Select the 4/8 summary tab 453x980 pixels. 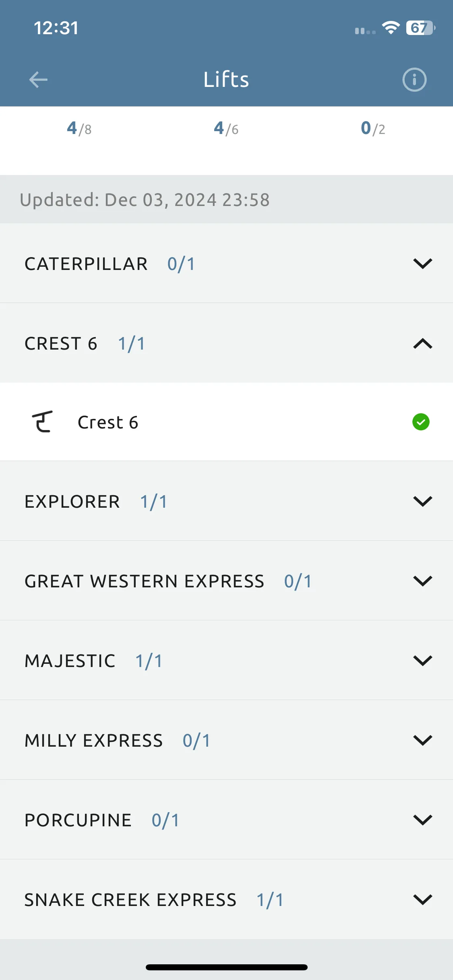79,129
